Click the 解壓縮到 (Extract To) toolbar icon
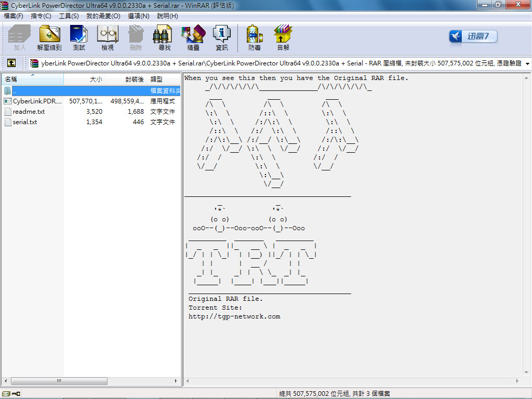532x399 pixels. [49, 37]
